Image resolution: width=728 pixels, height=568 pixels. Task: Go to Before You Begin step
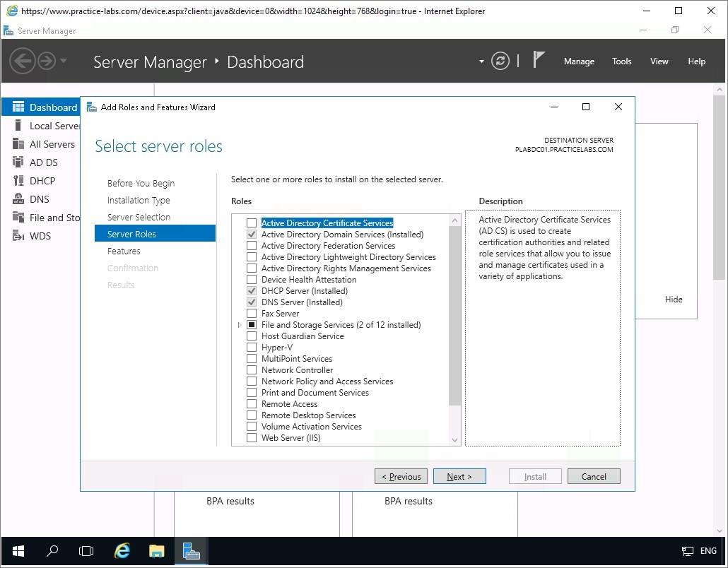pyautogui.click(x=141, y=183)
